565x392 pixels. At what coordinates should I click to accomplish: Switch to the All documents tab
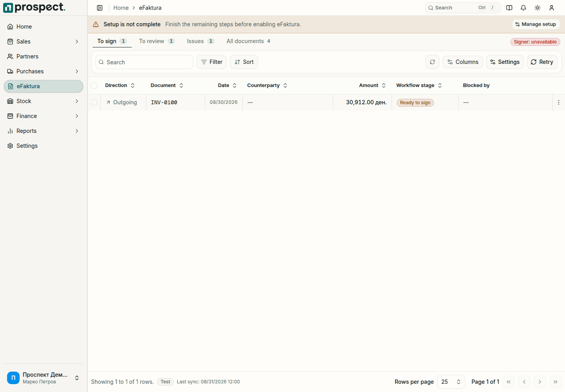(248, 41)
